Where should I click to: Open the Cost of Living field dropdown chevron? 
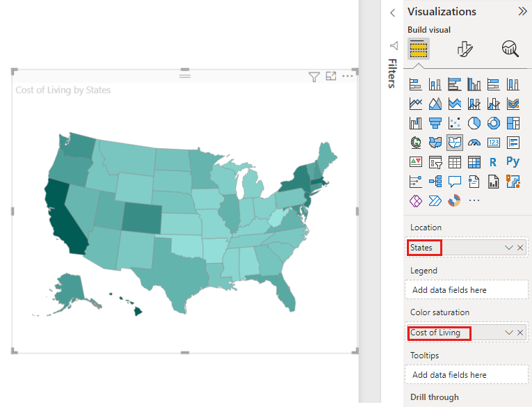[508, 333]
